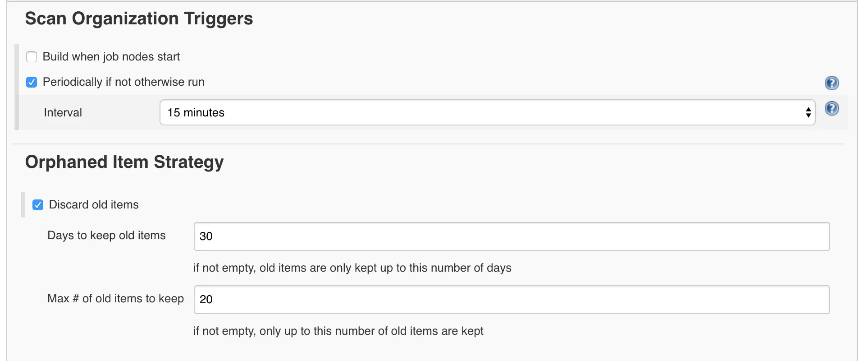Click the Orphaned Item Strategy heading
This screenshot has height=361, width=868.
[124, 162]
